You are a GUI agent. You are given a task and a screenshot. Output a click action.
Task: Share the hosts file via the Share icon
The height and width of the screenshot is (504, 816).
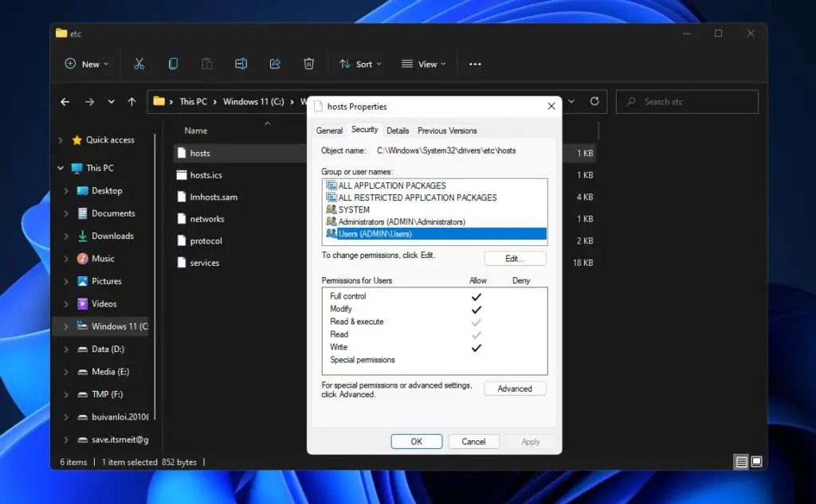(275, 64)
